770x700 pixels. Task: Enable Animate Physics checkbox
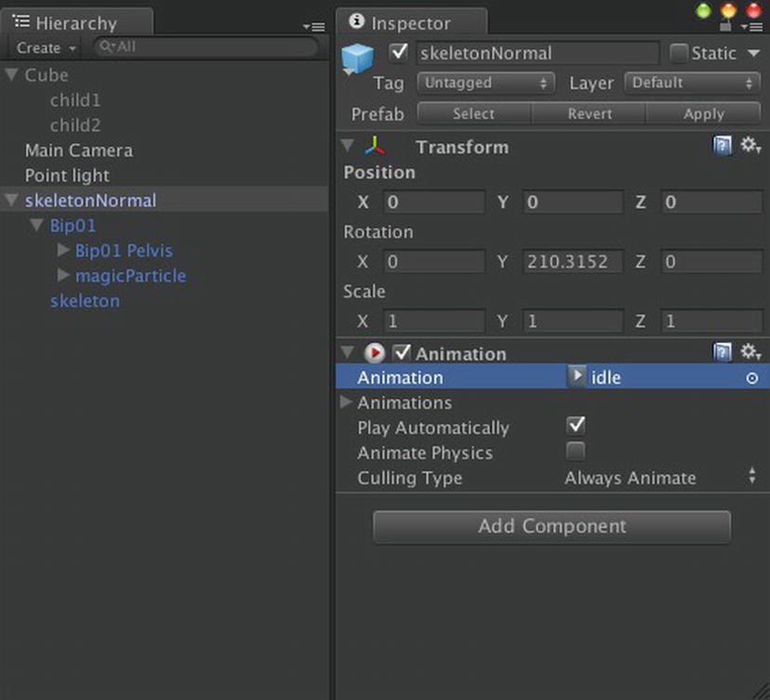coord(576,451)
